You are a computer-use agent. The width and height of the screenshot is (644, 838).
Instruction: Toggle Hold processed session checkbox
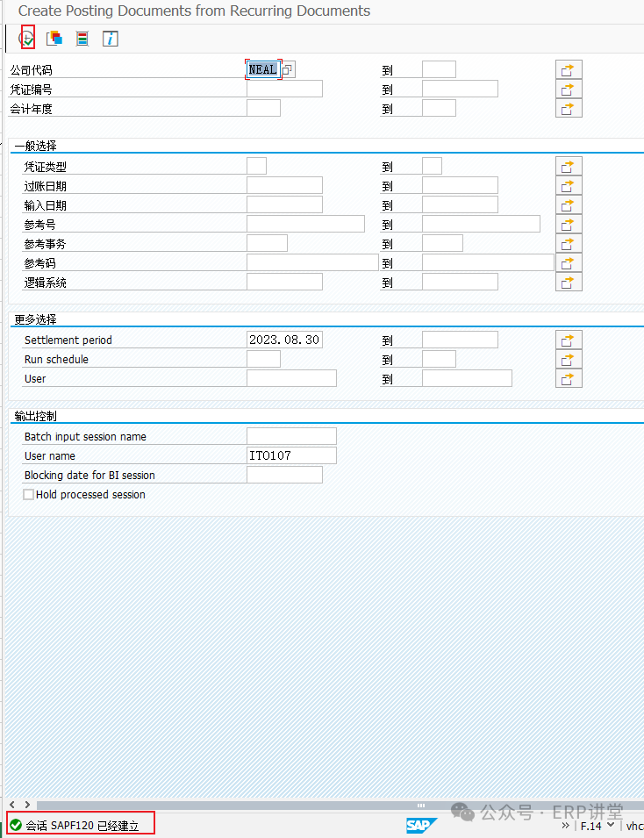pos(29,495)
